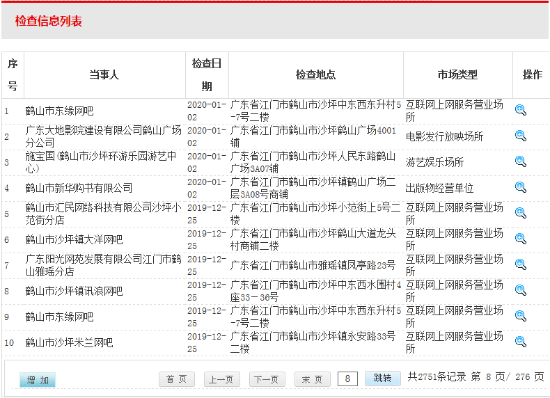
Task: Open details icon for row 7 广东阳光网苑
Action: [521, 265]
